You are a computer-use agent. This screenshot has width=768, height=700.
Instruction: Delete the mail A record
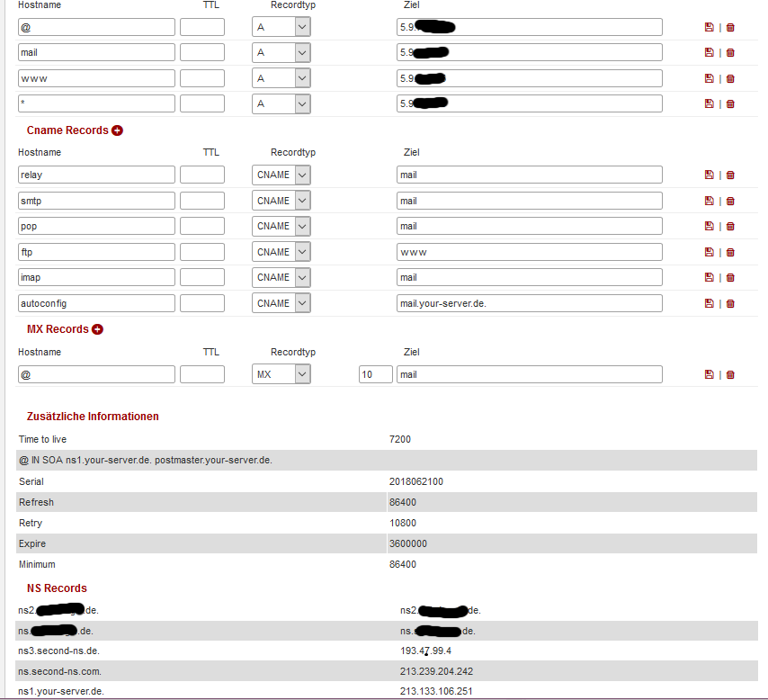pyautogui.click(x=729, y=53)
